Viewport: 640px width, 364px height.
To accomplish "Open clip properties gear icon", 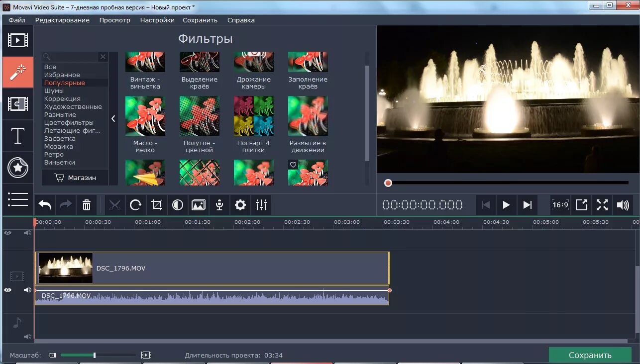I will click(240, 205).
